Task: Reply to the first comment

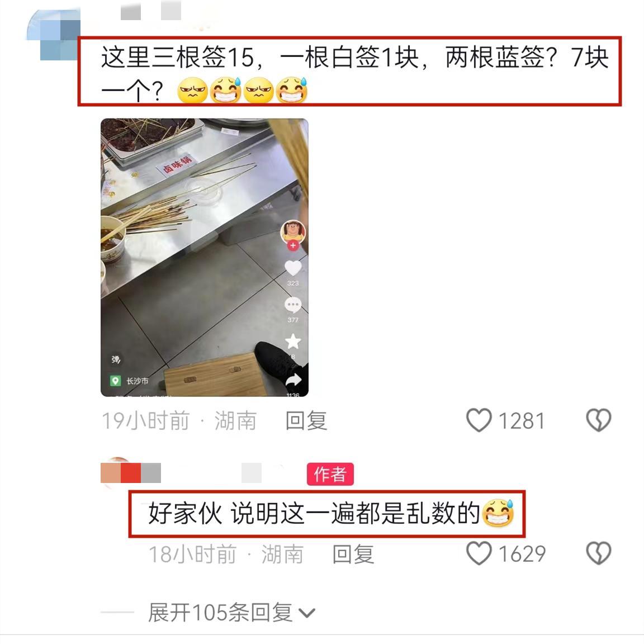Action: (306, 420)
